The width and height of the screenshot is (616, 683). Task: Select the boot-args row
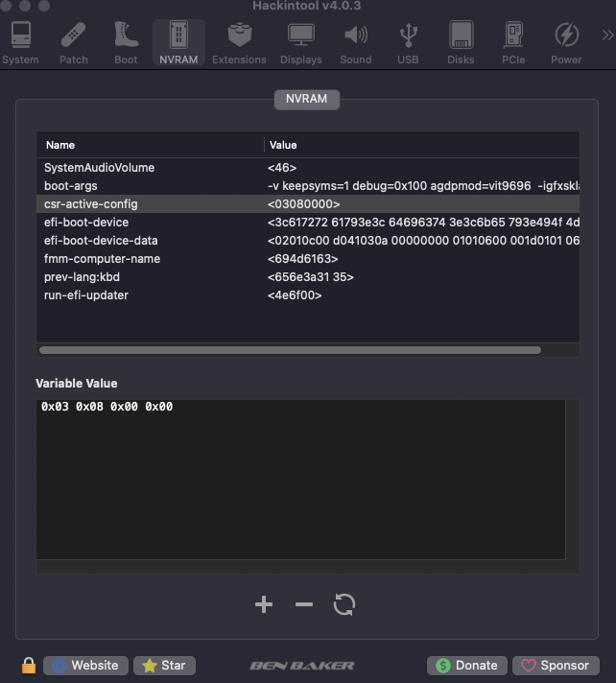click(x=308, y=186)
